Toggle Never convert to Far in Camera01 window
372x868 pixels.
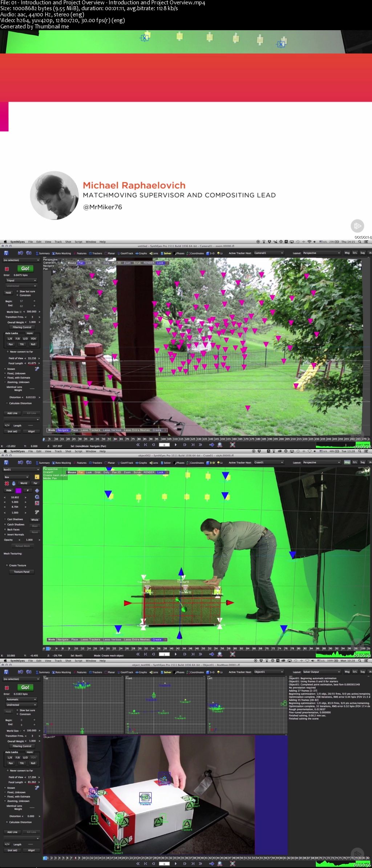pyautogui.click(x=20, y=352)
